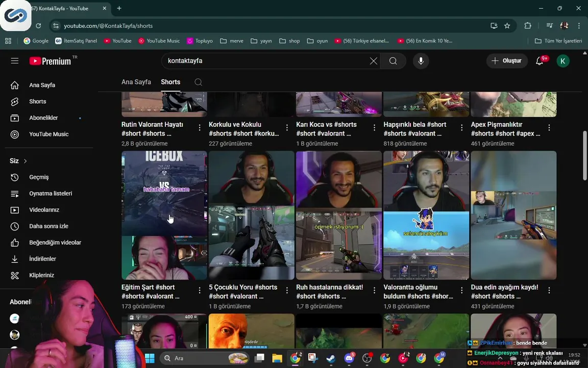Play the Valorantta oğlumu buldum thumbnail
This screenshot has height=368, width=588.
[x=426, y=215]
